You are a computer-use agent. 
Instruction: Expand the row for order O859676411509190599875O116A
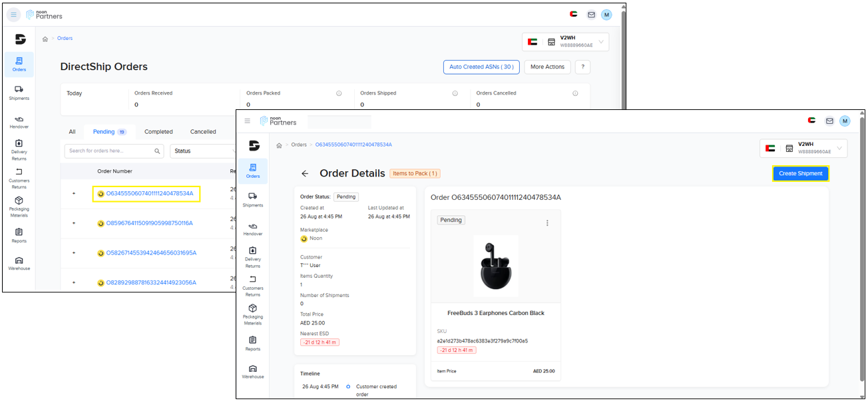[74, 223]
